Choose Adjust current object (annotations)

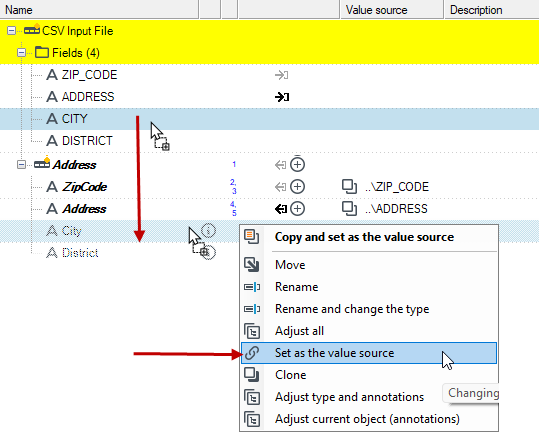click(x=369, y=419)
